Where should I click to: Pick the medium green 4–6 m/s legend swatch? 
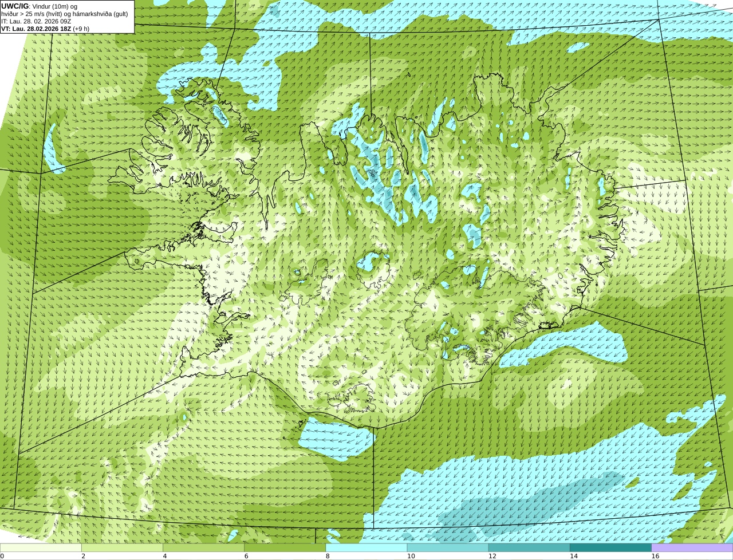point(203,548)
